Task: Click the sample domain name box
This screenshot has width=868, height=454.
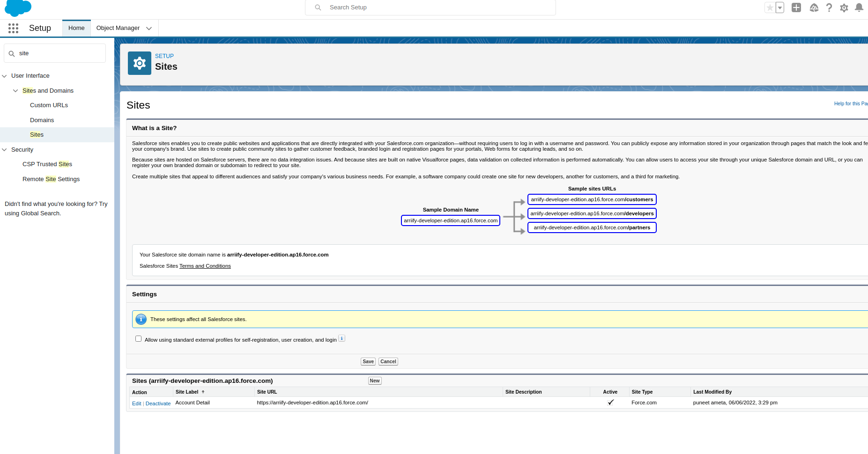Action: pos(451,220)
